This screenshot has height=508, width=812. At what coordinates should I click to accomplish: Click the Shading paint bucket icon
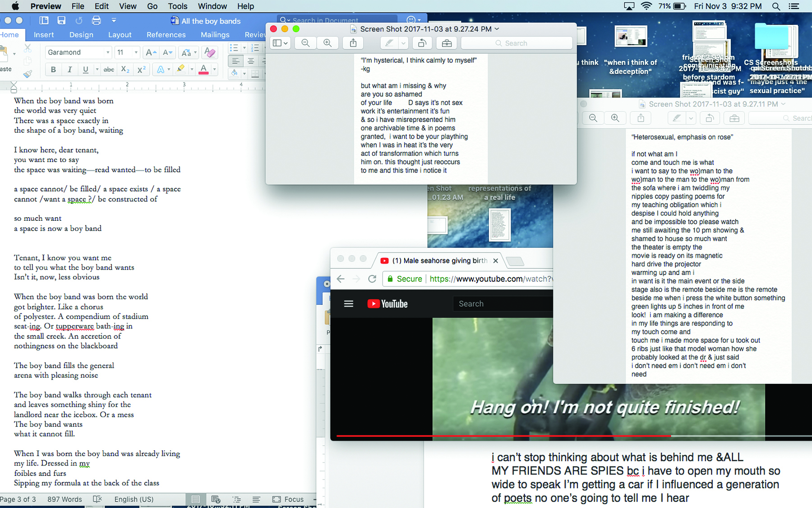pos(234,73)
